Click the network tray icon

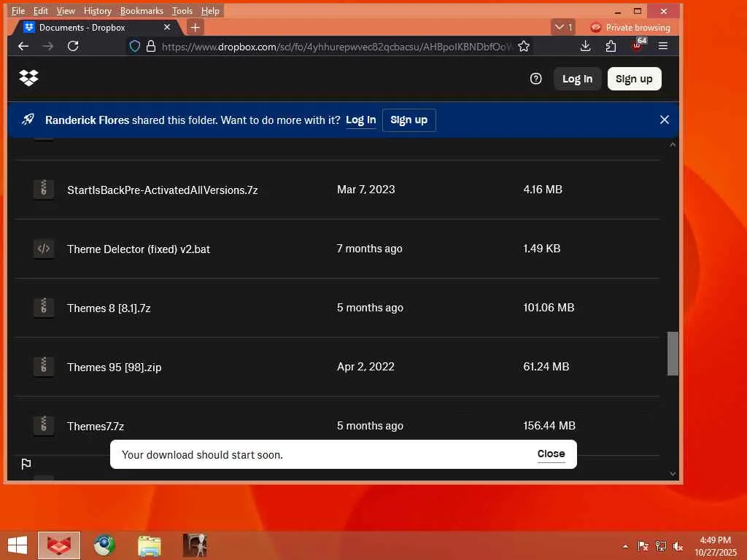point(660,546)
